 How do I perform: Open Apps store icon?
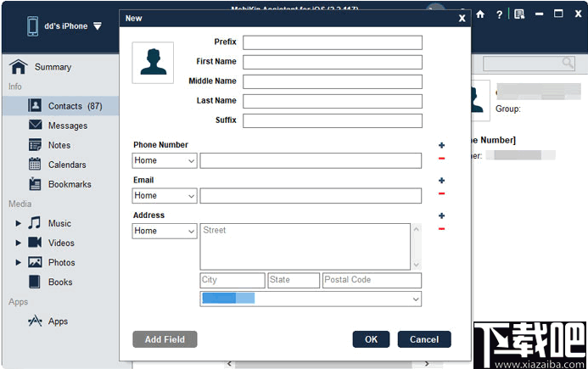(35, 321)
